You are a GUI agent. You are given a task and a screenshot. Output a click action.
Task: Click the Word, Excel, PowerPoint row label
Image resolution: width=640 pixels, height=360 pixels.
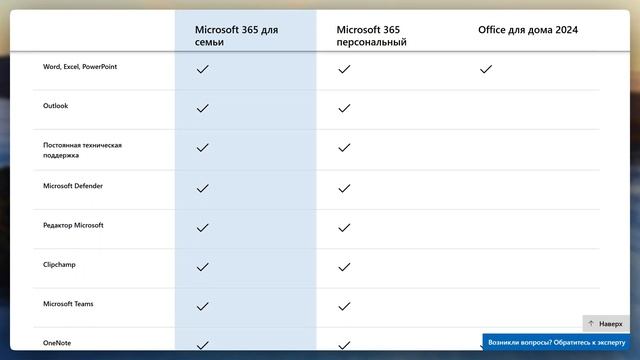click(80, 67)
